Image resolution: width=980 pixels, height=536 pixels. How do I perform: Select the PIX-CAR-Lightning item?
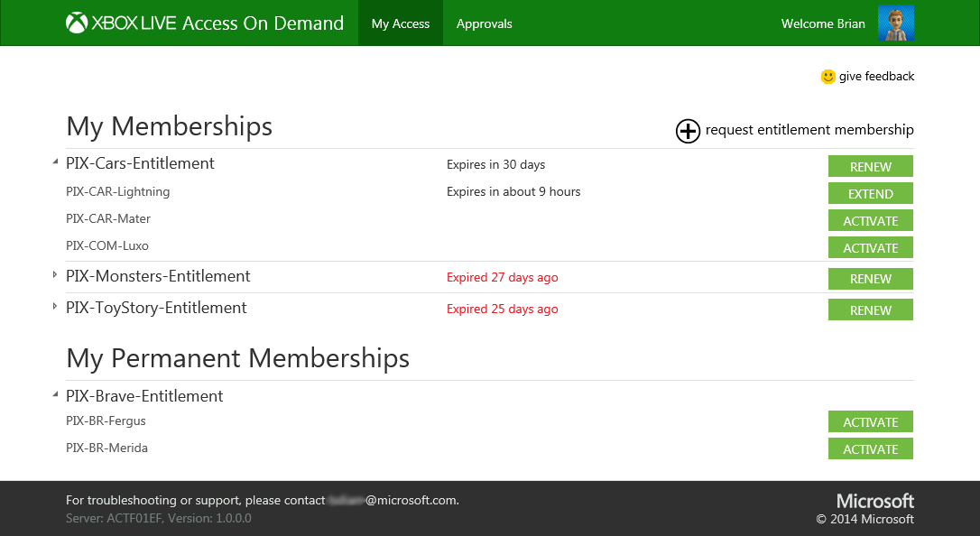117,192
